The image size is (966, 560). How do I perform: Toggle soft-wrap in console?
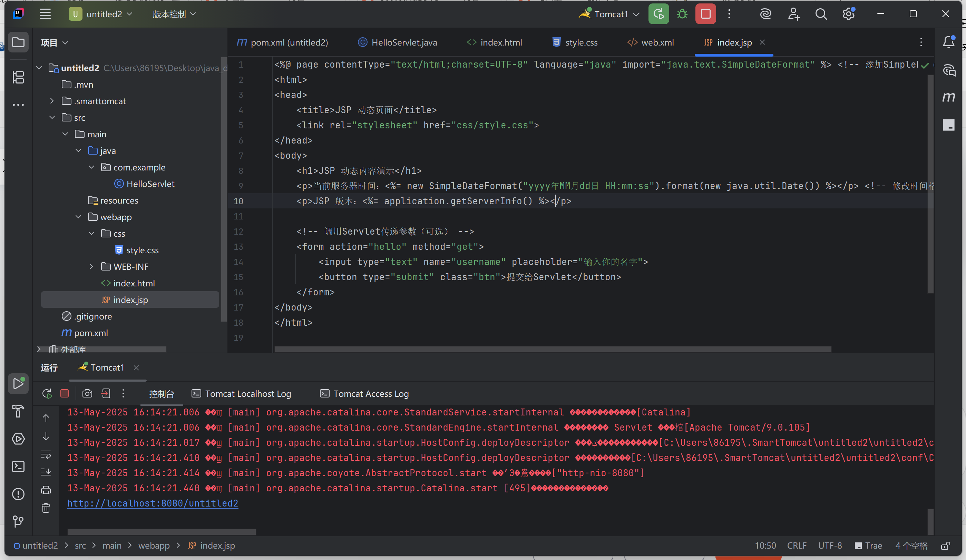click(x=46, y=455)
